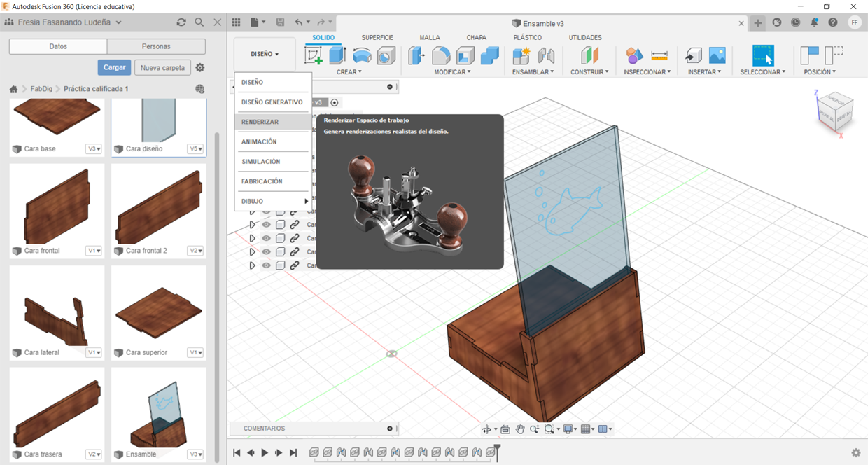Click the Cargar button
This screenshot has width=868, height=465.
(x=114, y=67)
